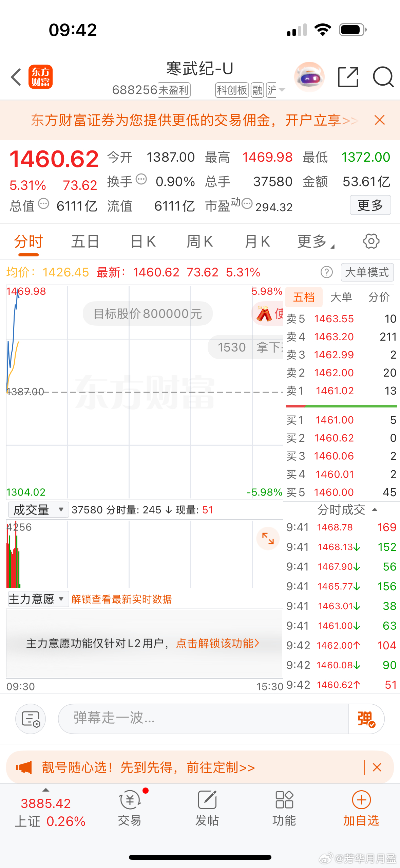The width and height of the screenshot is (400, 868).
Task: Switch to 日K chart tab
Action: click(143, 242)
